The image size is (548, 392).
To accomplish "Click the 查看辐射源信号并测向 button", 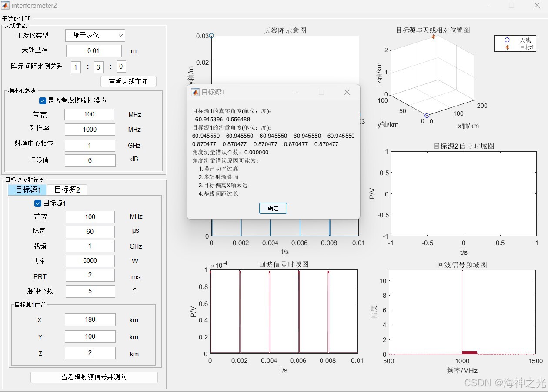I will [94, 377].
